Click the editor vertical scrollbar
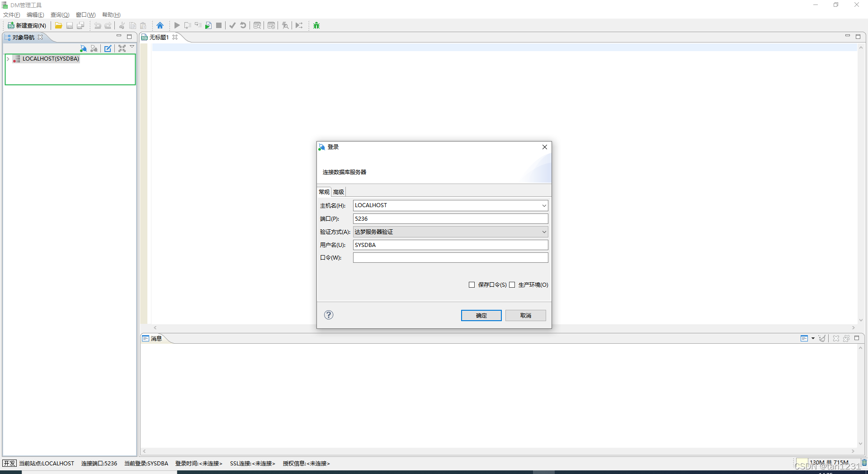 (861, 183)
